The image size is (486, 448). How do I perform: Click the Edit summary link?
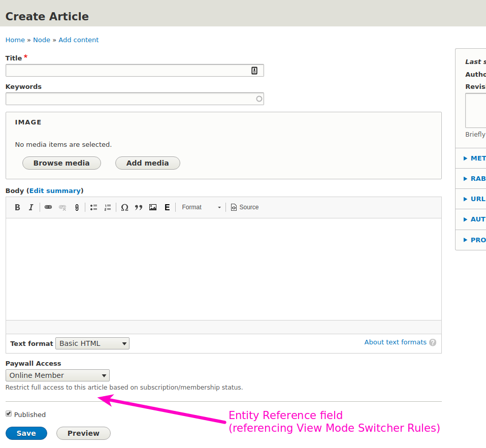55,190
